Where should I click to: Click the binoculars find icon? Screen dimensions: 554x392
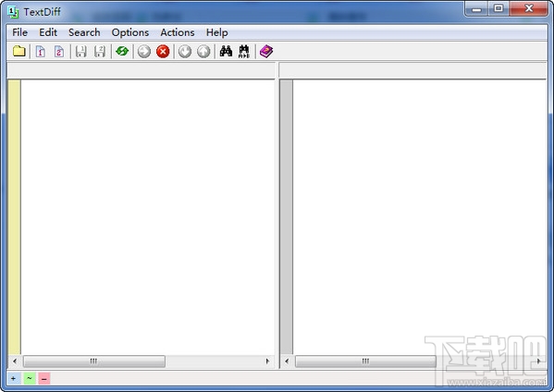[x=226, y=52]
